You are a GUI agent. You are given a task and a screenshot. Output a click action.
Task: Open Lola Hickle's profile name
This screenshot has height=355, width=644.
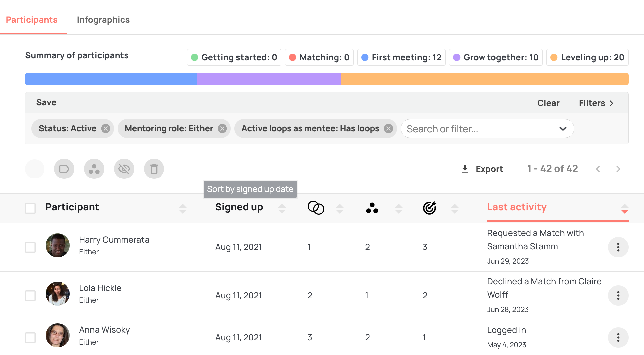pyautogui.click(x=100, y=288)
